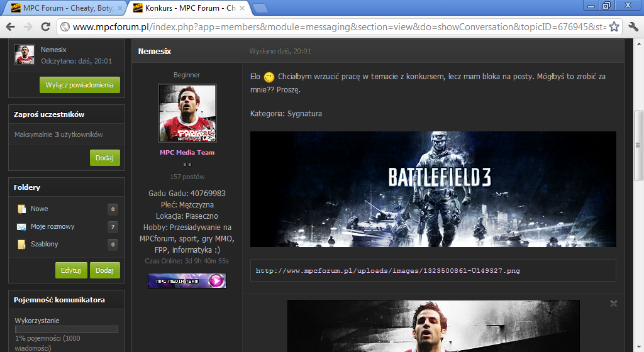
Task: Click Nemesix small avatar in sidebar
Action: (25, 55)
